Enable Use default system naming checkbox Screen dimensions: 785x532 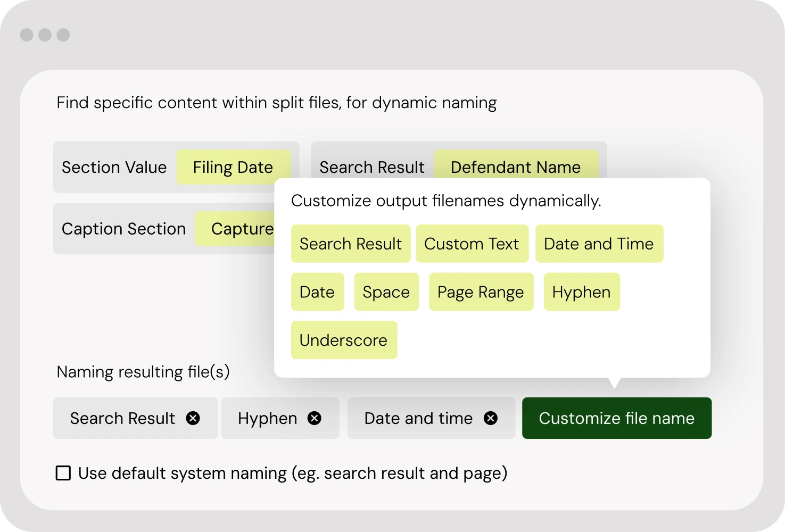point(63,473)
